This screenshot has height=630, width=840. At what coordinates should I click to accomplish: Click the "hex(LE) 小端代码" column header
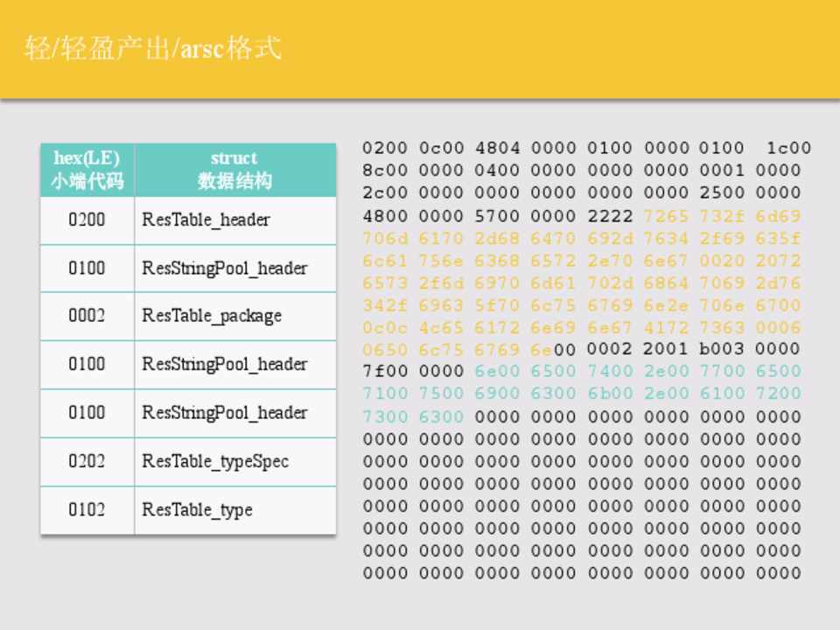pyautogui.click(x=87, y=170)
